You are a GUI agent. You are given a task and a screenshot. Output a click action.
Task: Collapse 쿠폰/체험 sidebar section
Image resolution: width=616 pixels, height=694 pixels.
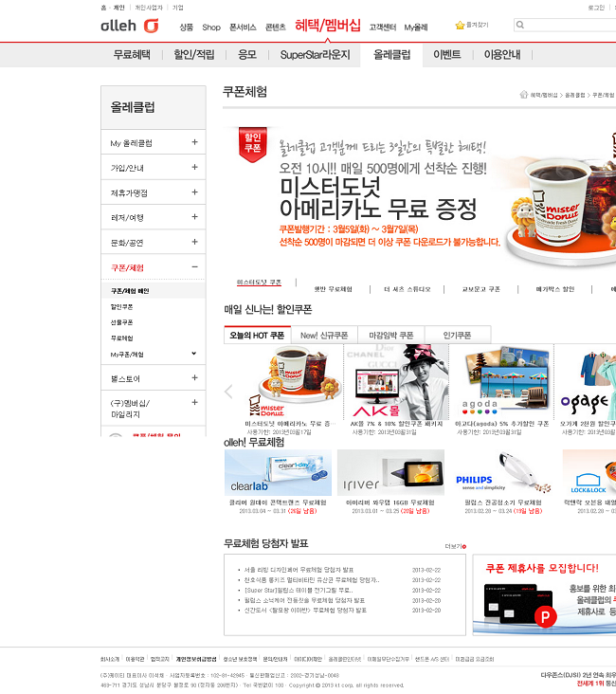click(194, 267)
